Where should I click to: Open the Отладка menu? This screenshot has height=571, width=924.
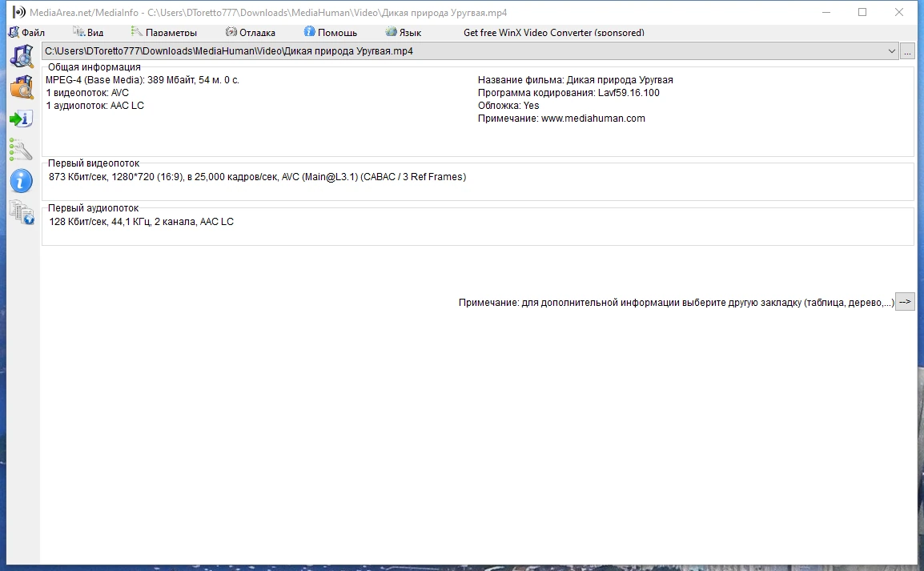click(x=251, y=32)
